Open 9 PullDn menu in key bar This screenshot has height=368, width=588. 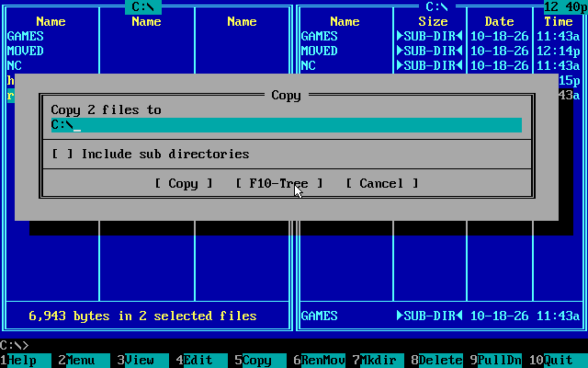pos(496,360)
